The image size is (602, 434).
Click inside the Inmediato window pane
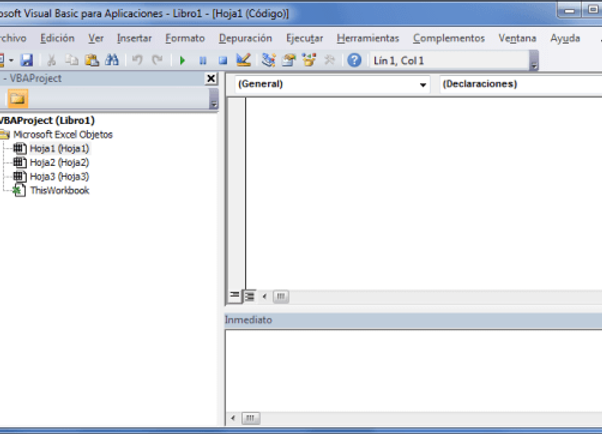click(414, 371)
